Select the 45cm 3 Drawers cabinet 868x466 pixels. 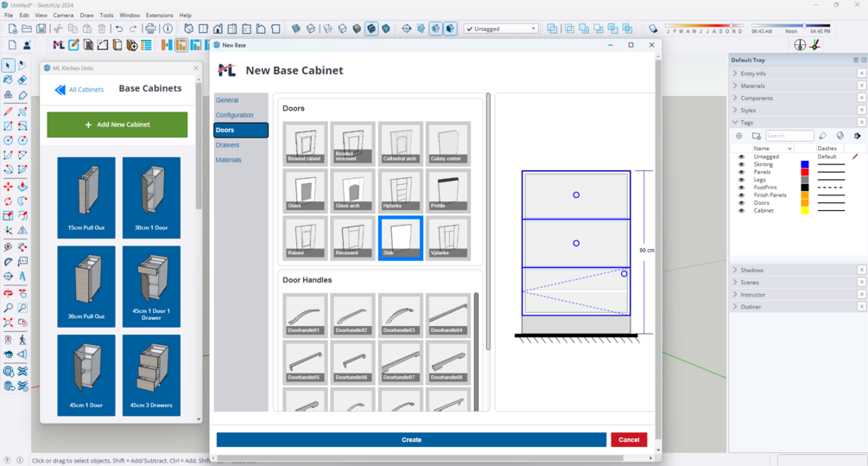tap(151, 375)
